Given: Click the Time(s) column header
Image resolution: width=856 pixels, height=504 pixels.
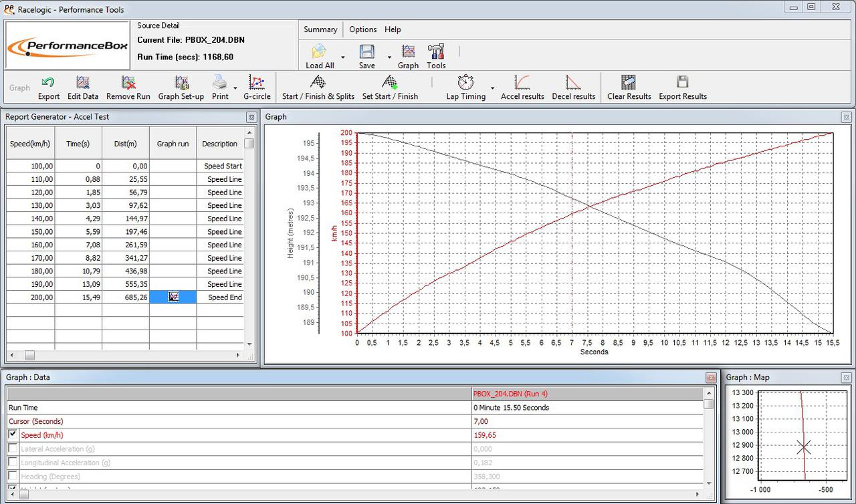Looking at the screenshot, I should 78,144.
